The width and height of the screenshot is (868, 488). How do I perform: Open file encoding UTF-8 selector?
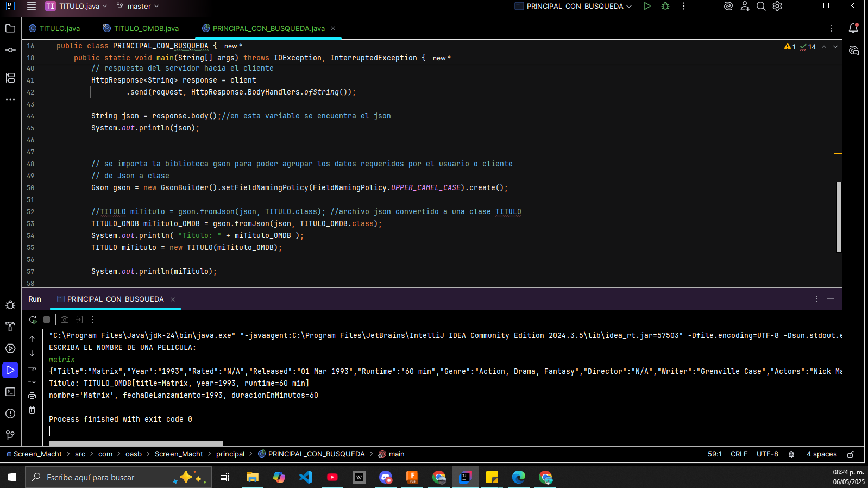(767, 454)
